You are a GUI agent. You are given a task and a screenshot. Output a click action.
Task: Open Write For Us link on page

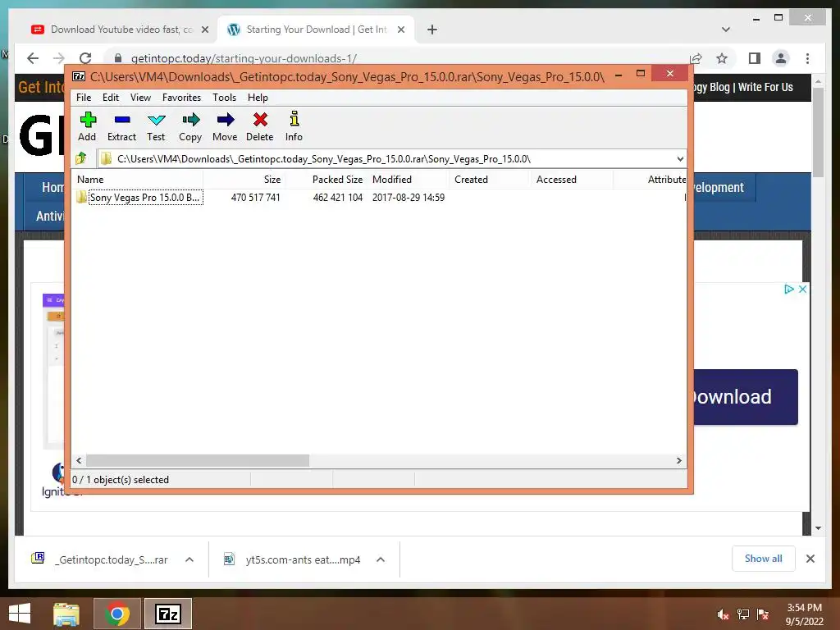[x=765, y=87]
